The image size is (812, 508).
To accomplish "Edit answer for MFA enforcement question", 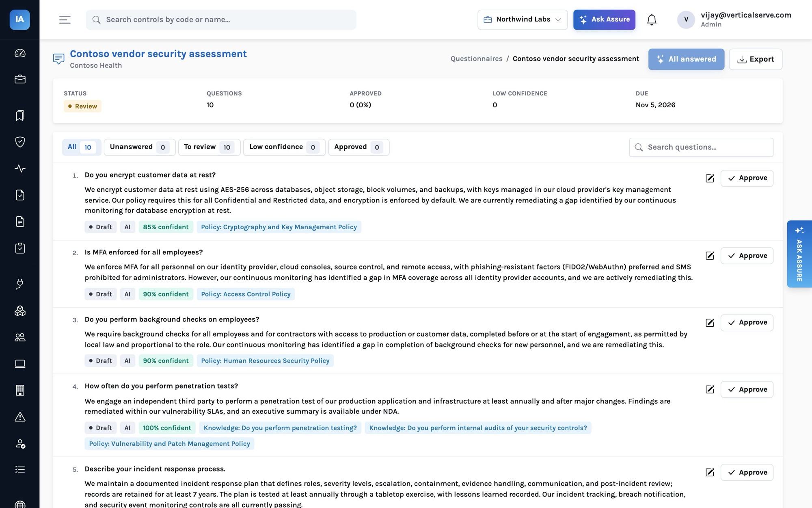I will (x=710, y=256).
